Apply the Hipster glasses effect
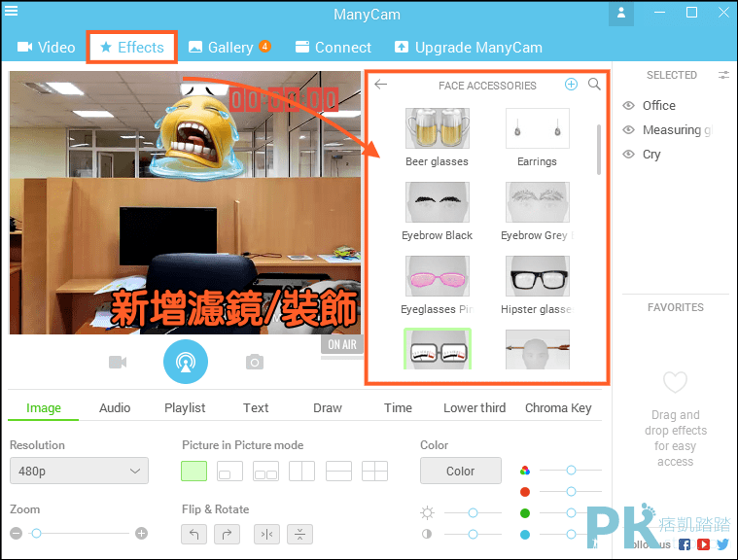 point(537,276)
